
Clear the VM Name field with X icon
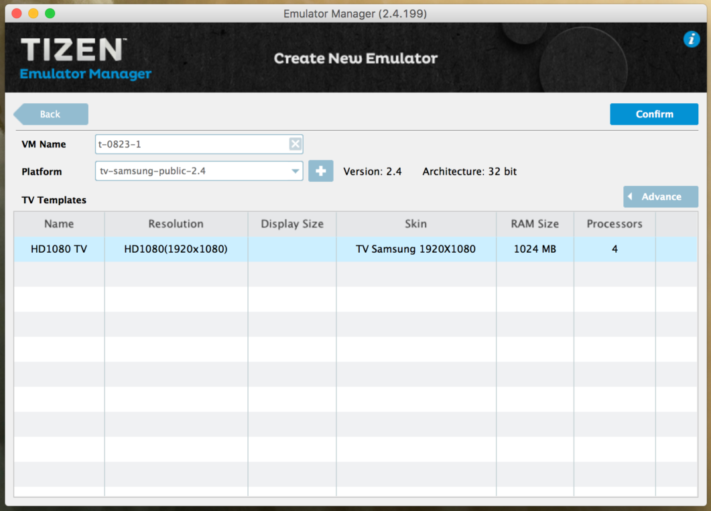[x=295, y=144]
